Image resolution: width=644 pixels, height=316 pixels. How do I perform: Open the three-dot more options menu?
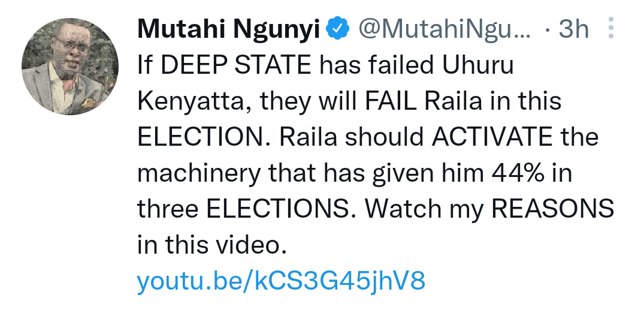[x=610, y=28]
